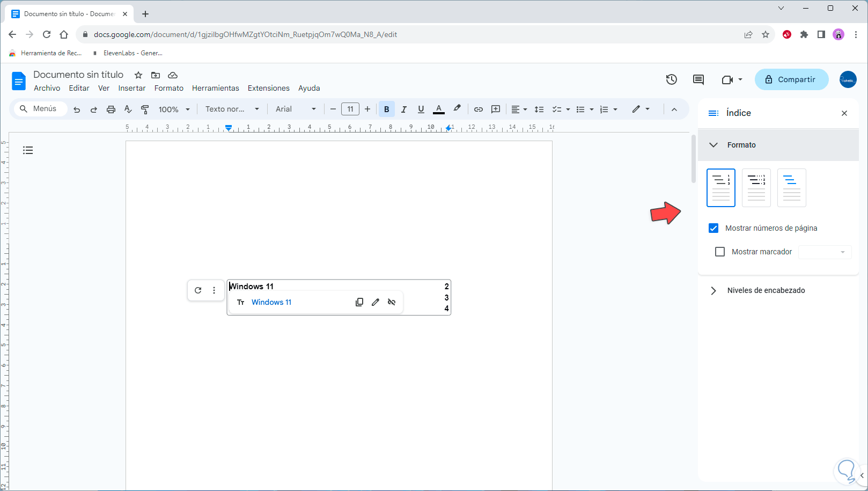Open the text alignment dropdown
The height and width of the screenshot is (491, 868).
pyautogui.click(x=519, y=109)
